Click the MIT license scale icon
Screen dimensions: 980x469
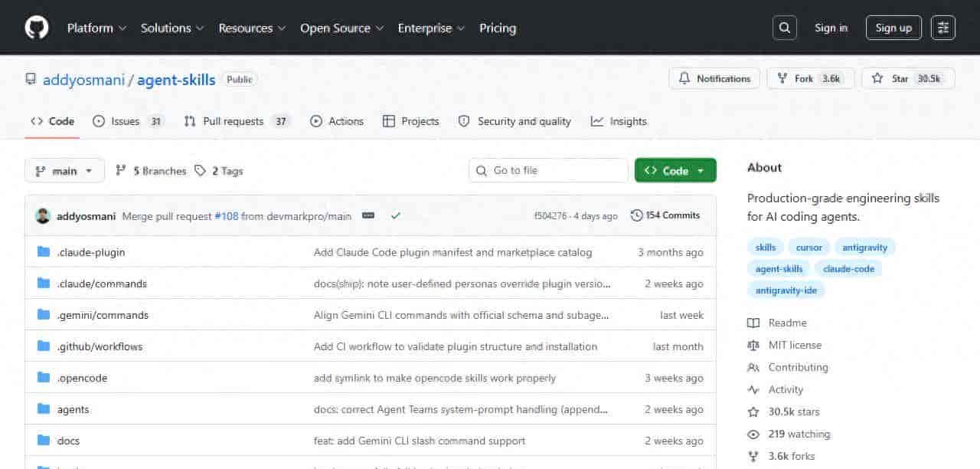pos(753,345)
